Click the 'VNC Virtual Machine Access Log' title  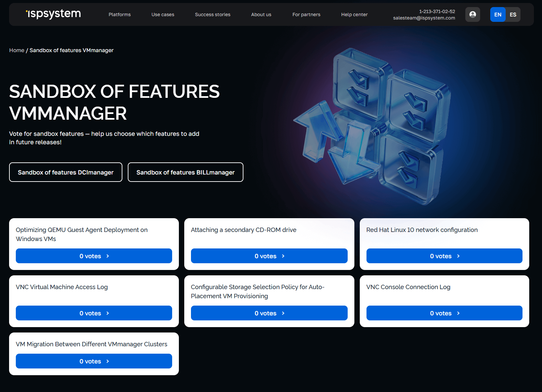pyautogui.click(x=62, y=287)
